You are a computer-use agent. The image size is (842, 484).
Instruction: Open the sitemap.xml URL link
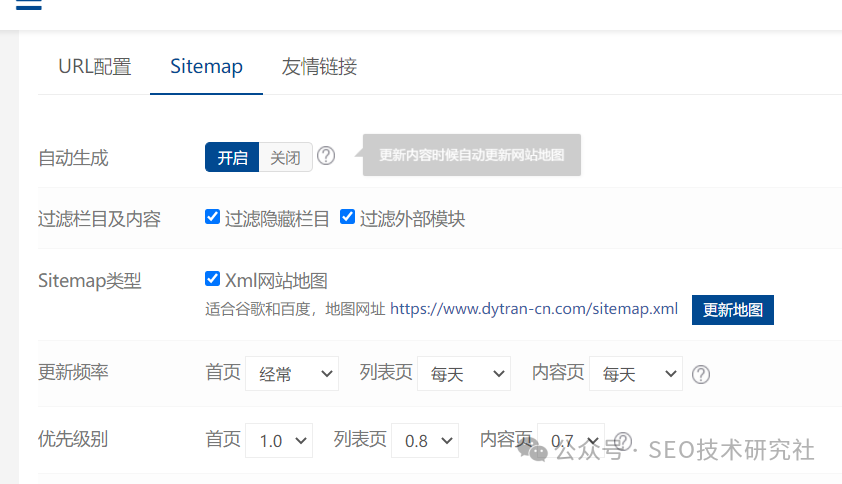(534, 309)
